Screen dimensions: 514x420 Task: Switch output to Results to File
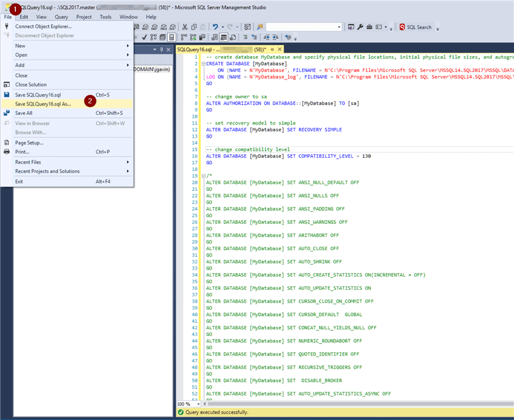[233, 37]
